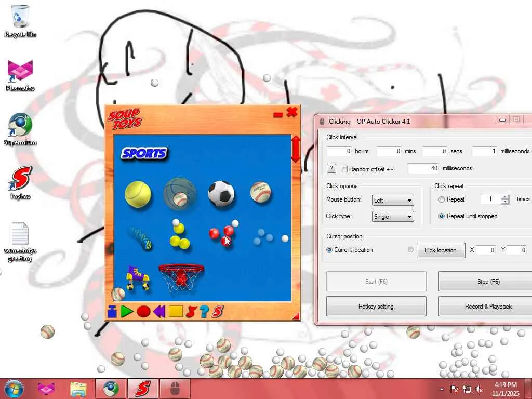Select the soccer ball toy
Screen dimensions: 532x399
(221, 193)
